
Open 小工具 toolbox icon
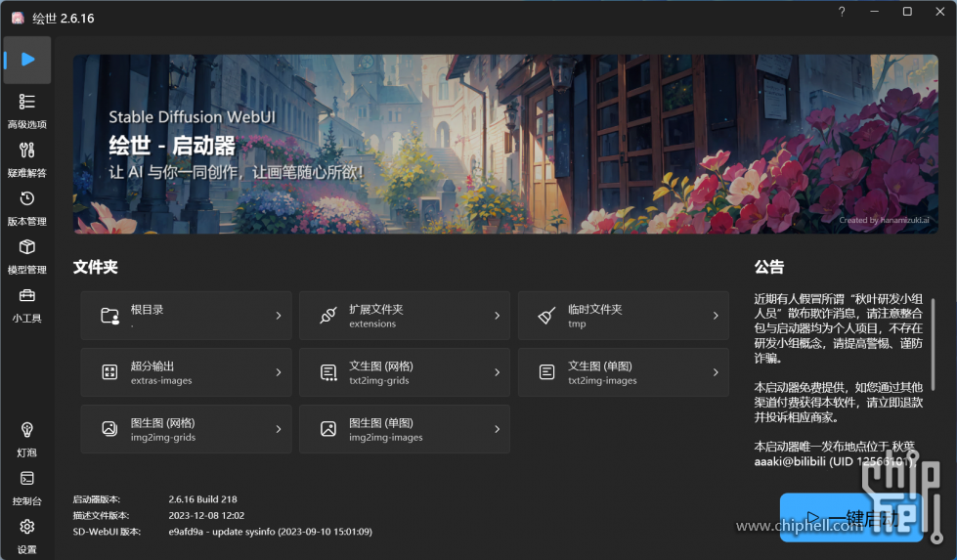[26, 295]
